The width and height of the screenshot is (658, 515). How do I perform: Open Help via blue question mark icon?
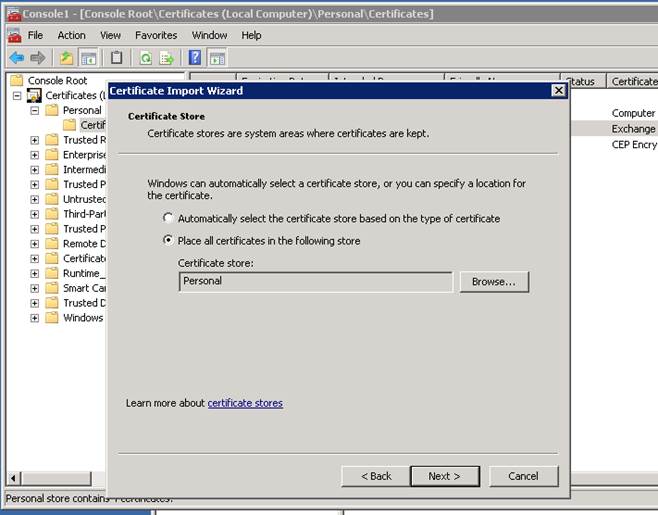(x=195, y=58)
